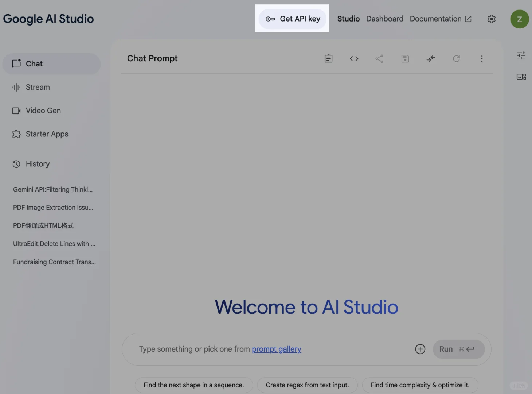This screenshot has width=532, height=394.
Task: Click the Run button
Action: coord(459,349)
